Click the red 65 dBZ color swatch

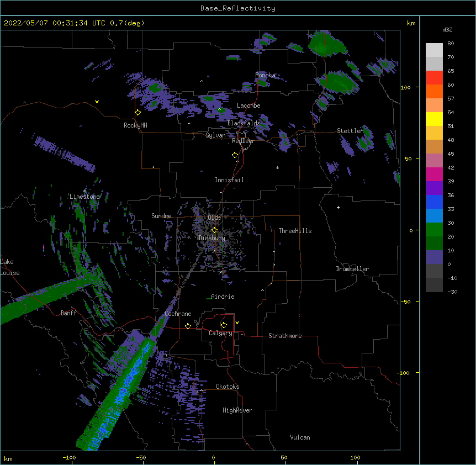click(434, 78)
